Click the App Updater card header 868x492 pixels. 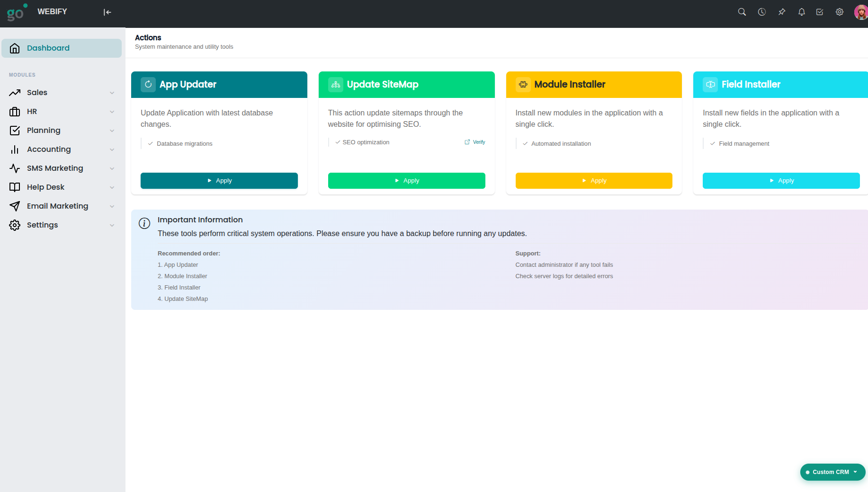(x=219, y=85)
